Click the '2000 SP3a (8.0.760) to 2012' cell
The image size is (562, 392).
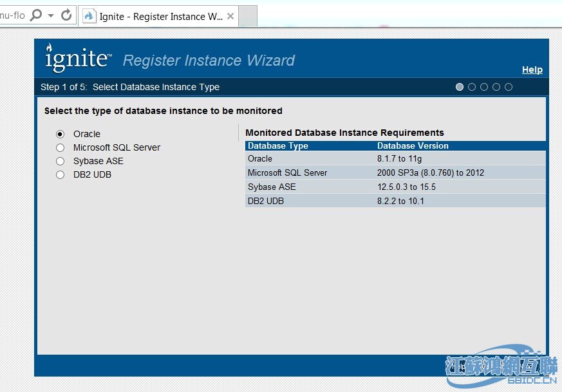pos(431,173)
